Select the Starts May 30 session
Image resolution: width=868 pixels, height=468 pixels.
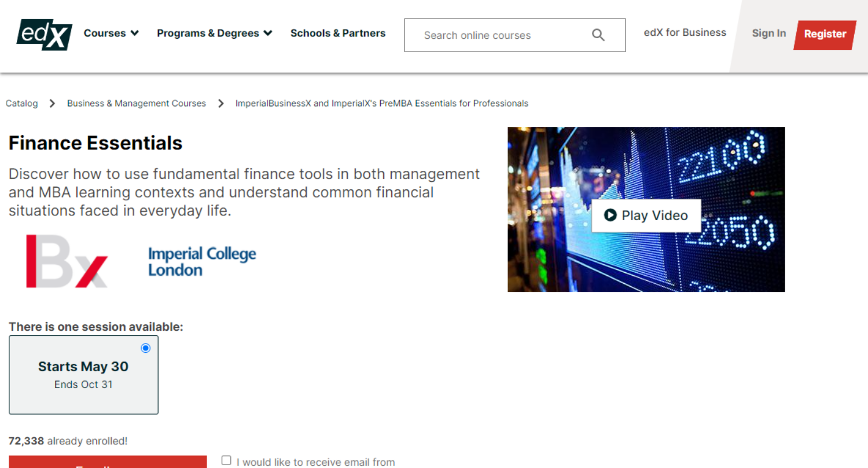[83, 374]
